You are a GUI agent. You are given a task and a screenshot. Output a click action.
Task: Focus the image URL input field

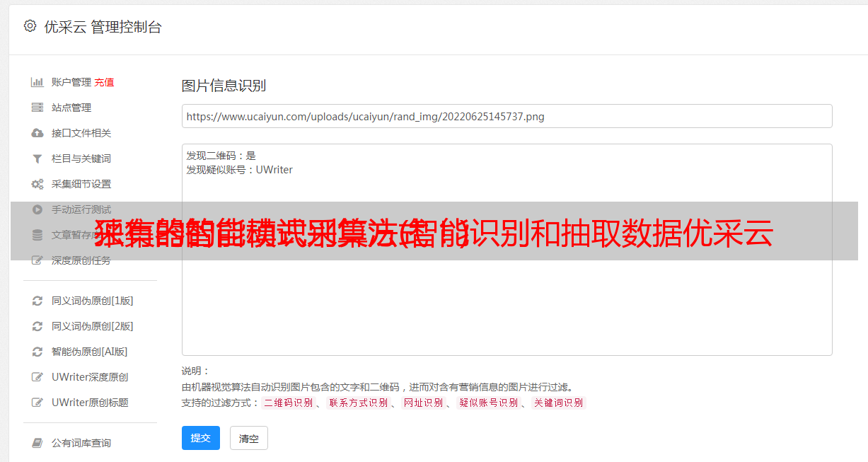point(507,116)
